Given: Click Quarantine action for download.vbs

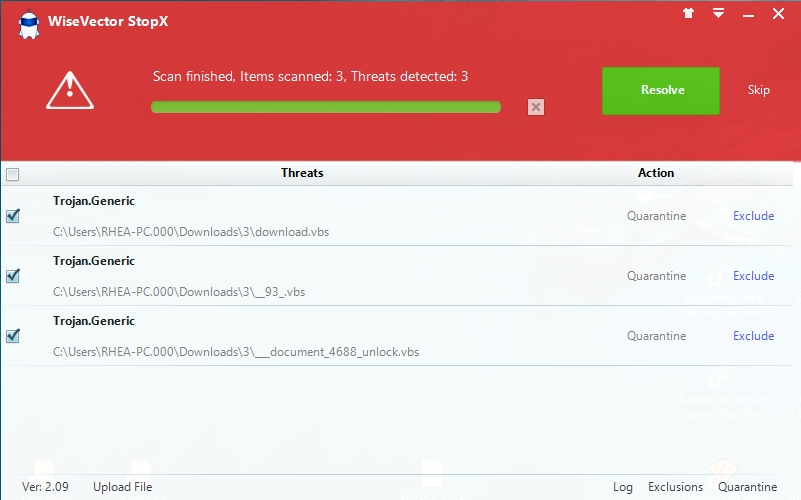Looking at the screenshot, I should (656, 216).
